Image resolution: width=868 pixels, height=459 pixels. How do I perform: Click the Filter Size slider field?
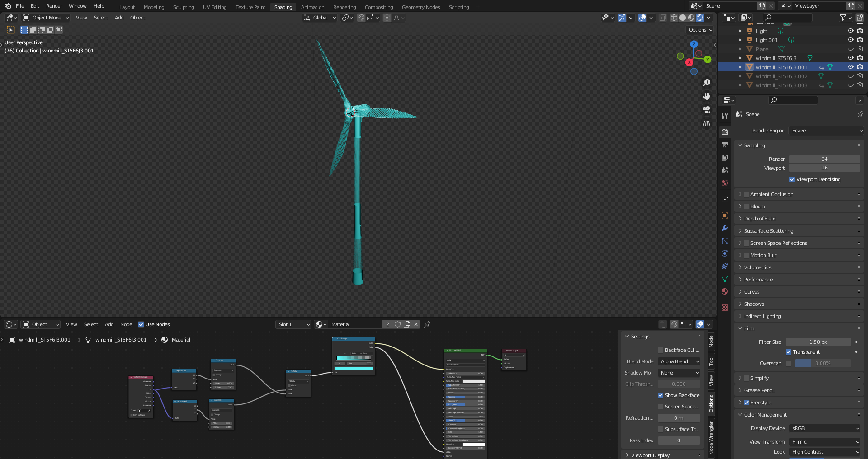click(818, 342)
